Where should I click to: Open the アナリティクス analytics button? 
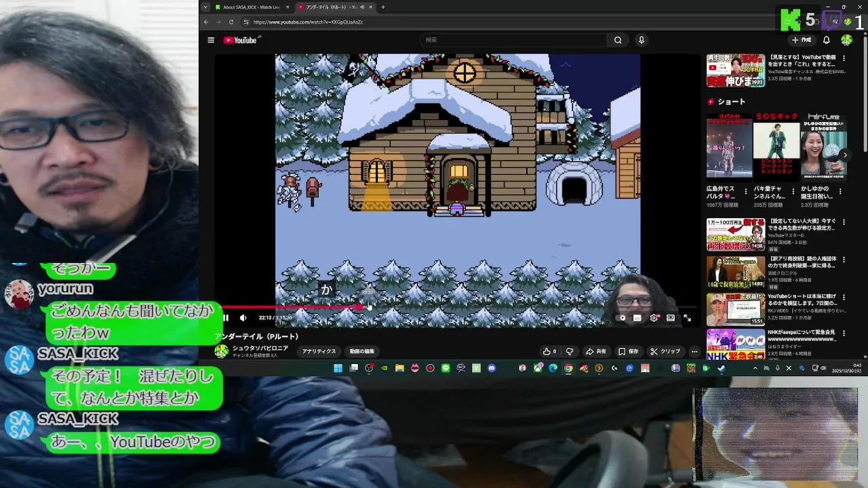319,351
